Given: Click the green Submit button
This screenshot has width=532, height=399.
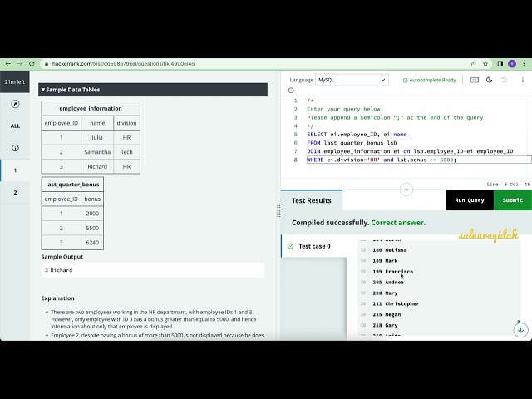Looking at the screenshot, I should point(512,200).
